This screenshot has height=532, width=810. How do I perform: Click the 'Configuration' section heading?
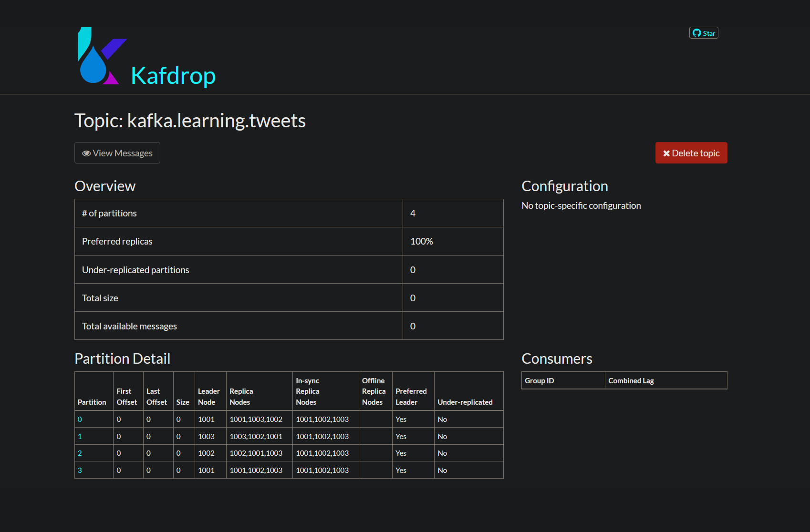[x=565, y=186]
